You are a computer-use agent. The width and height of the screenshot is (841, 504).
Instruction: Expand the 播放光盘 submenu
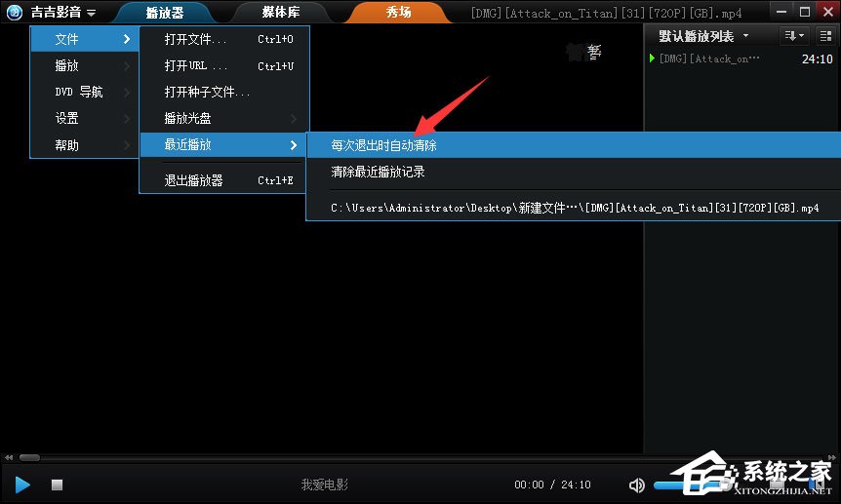tap(224, 118)
